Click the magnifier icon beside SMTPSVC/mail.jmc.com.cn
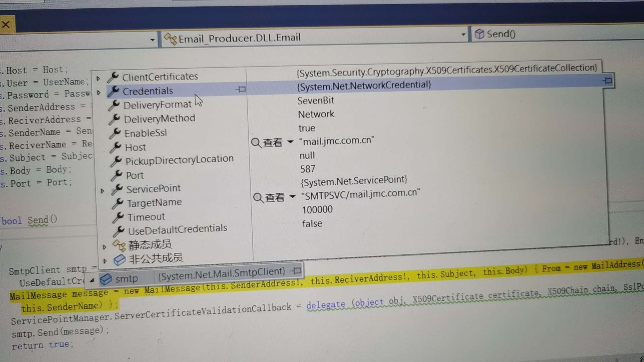The image size is (644, 362). point(258,198)
